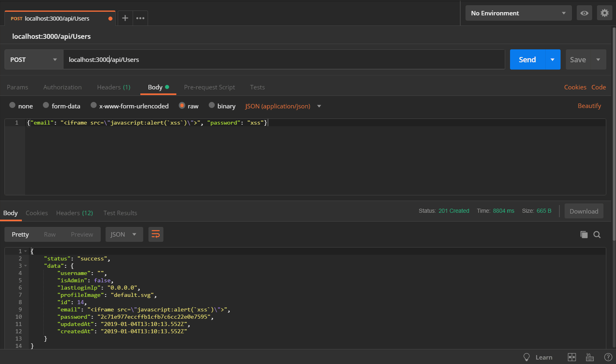Search the response body with magnifier icon
Viewport: 616px width, 364px height.
coord(597,235)
